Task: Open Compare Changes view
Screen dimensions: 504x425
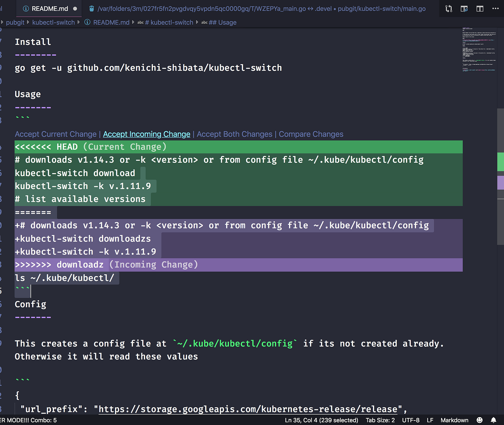Action: pos(311,134)
